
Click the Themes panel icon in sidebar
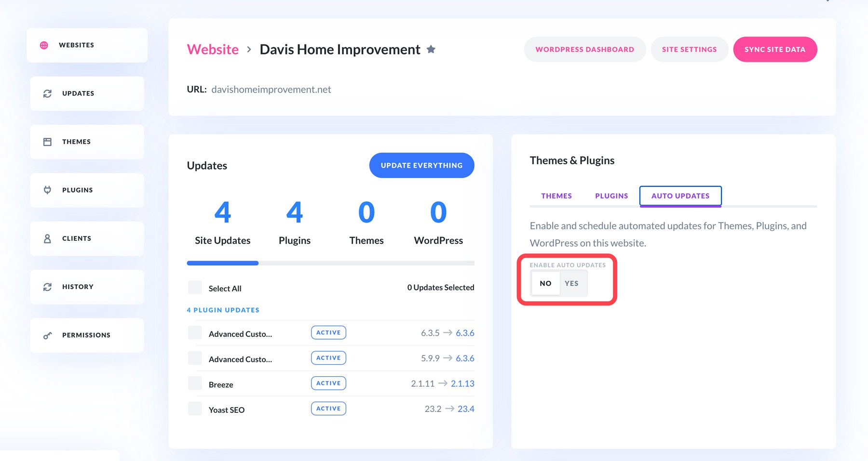47,141
